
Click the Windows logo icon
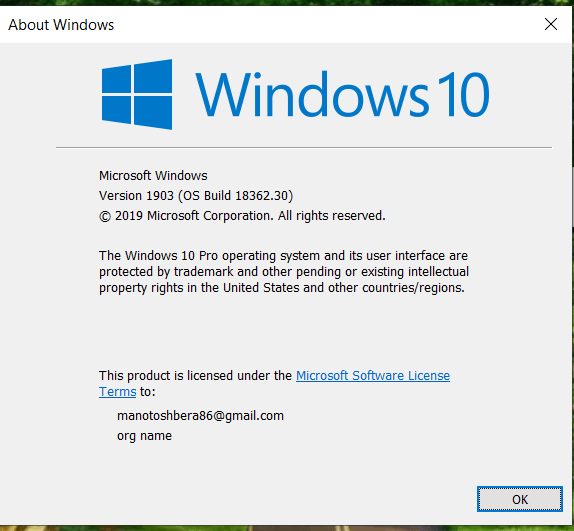(x=137, y=94)
